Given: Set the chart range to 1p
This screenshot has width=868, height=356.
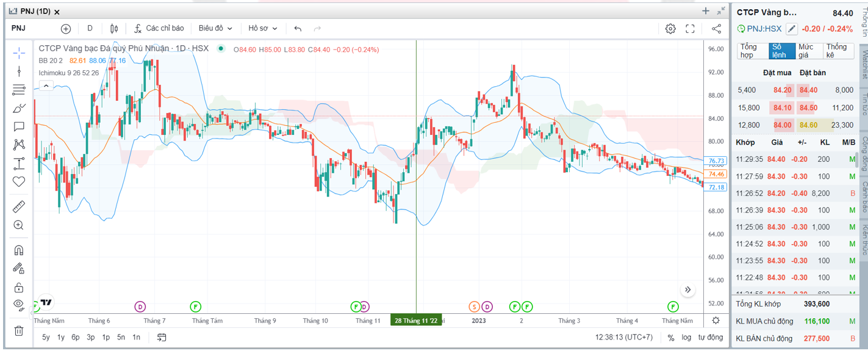Looking at the screenshot, I should [x=106, y=337].
